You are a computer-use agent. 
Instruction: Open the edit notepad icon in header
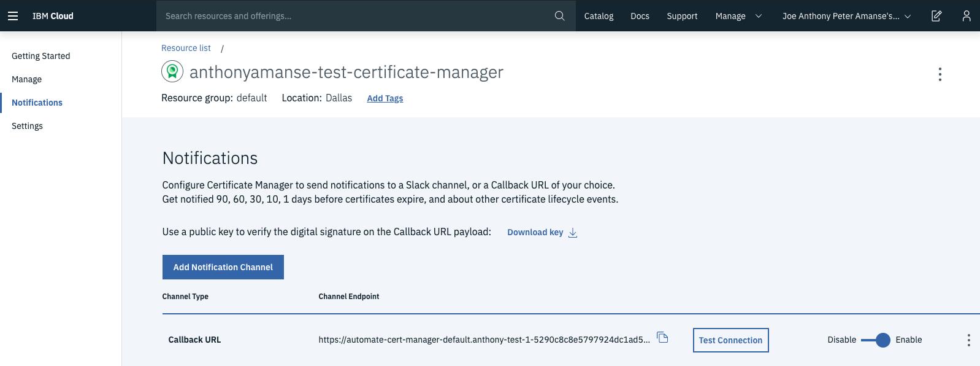936,16
